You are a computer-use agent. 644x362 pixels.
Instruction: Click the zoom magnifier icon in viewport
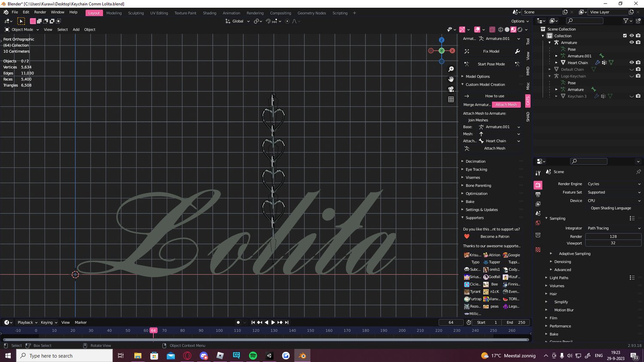point(451,69)
